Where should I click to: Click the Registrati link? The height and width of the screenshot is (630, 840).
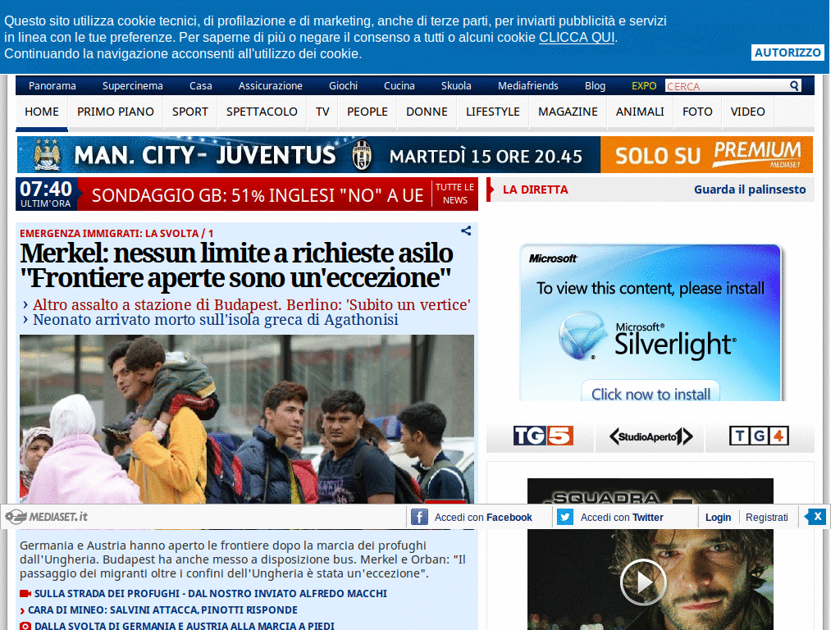pos(767,518)
